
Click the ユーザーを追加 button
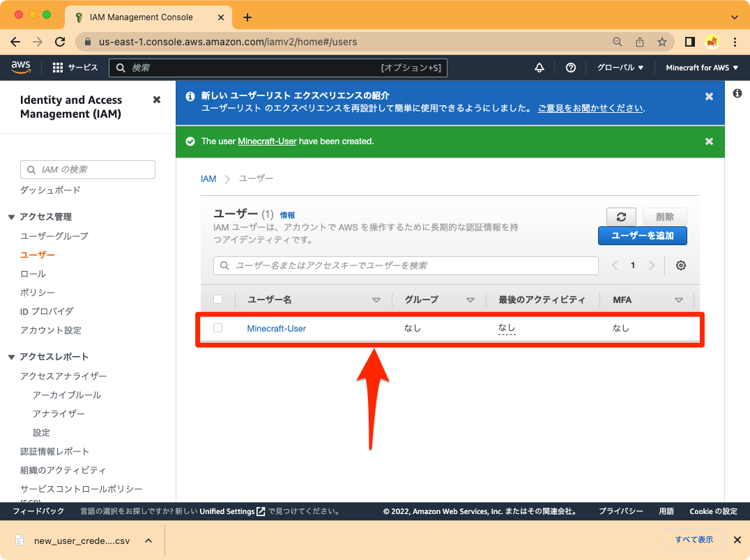(x=642, y=235)
